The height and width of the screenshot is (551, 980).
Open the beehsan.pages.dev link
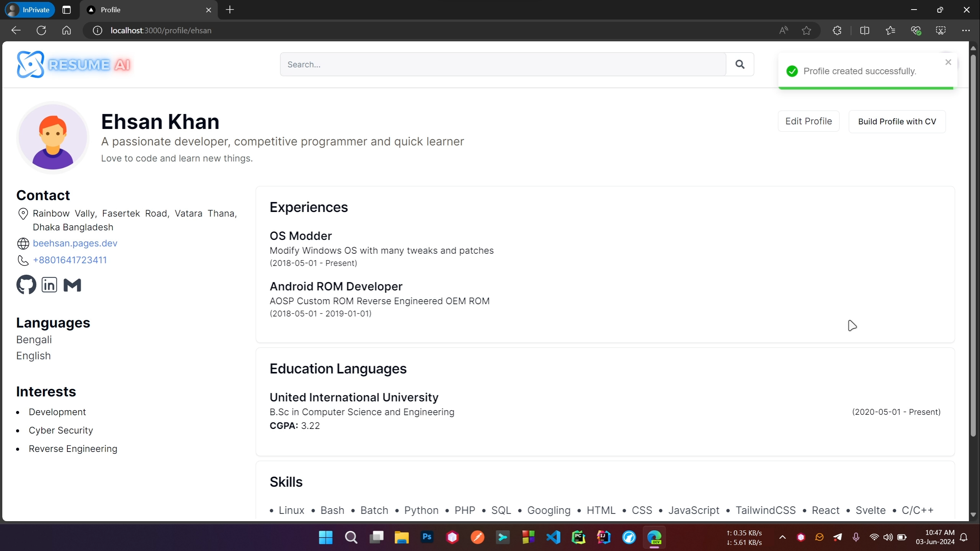[75, 243]
